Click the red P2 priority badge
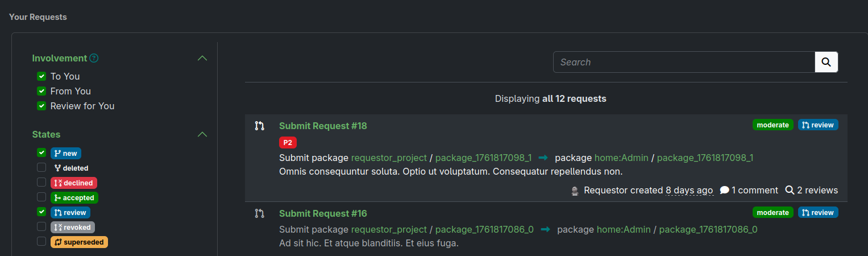This screenshot has width=868, height=256. click(288, 142)
